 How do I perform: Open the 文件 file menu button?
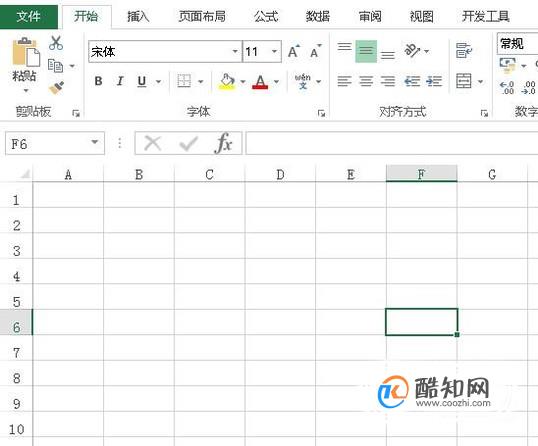coord(28,16)
